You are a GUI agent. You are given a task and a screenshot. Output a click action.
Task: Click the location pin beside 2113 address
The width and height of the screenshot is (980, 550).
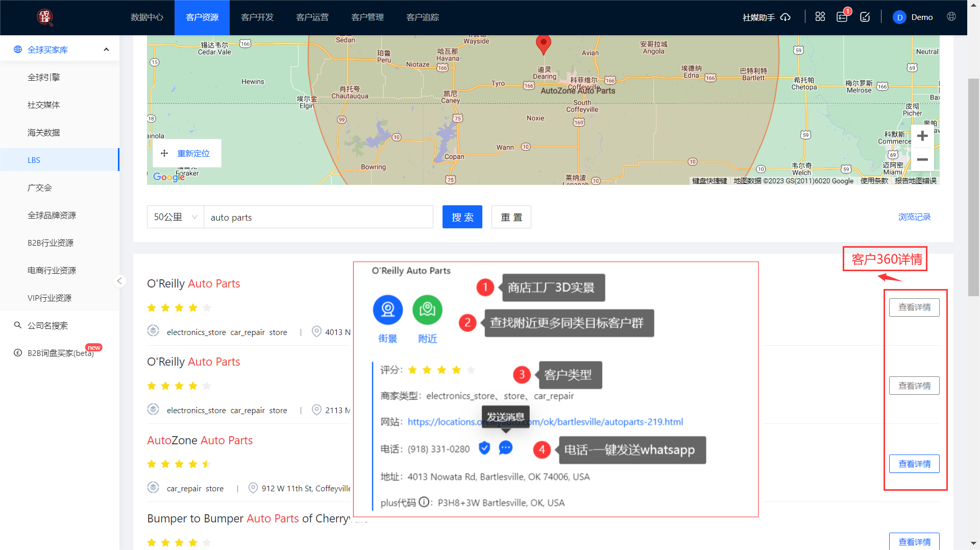(x=316, y=410)
